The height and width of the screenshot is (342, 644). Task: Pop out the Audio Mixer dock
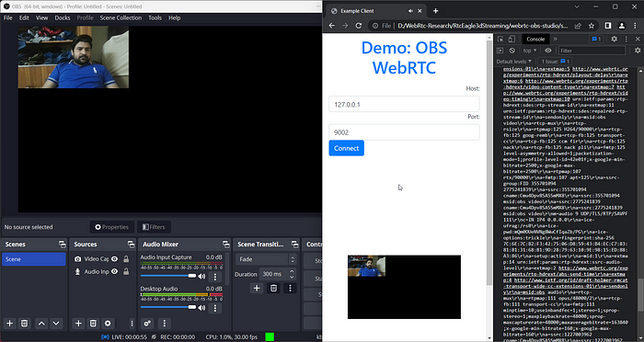point(226,245)
